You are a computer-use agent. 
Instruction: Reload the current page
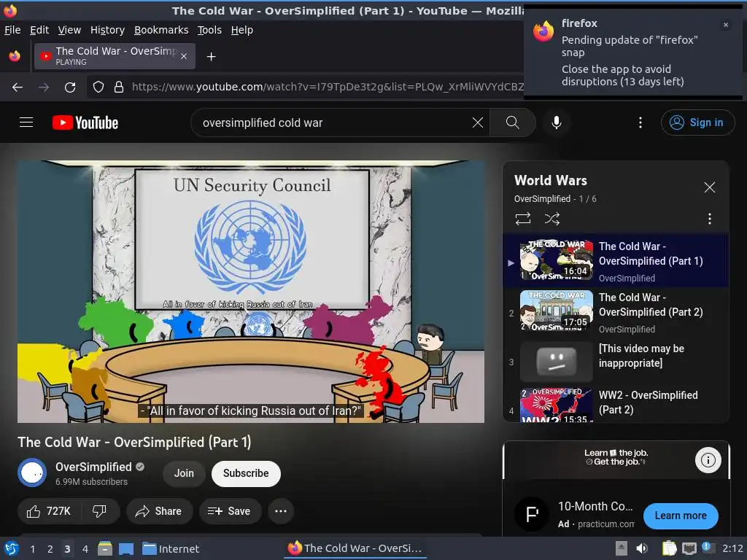70,87
